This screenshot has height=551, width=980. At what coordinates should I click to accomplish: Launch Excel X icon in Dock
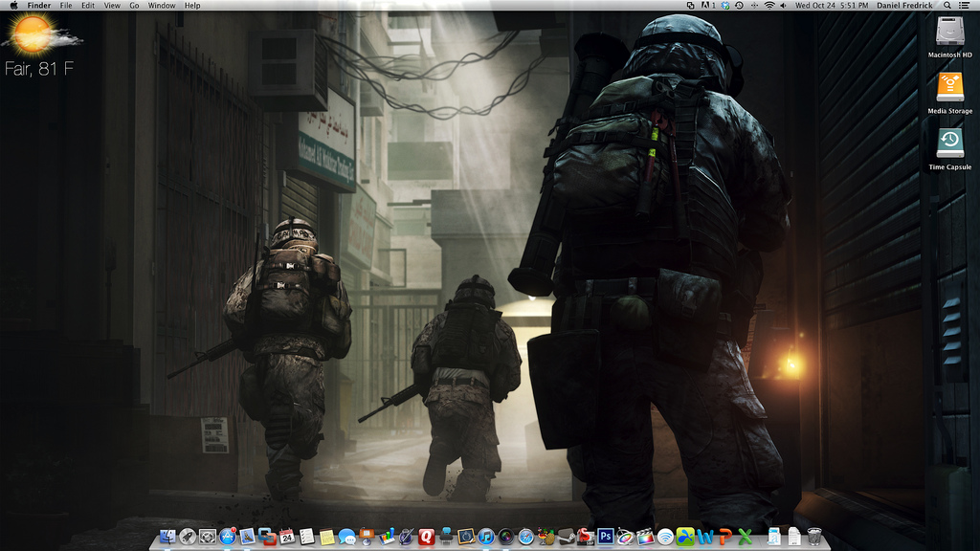point(745,537)
